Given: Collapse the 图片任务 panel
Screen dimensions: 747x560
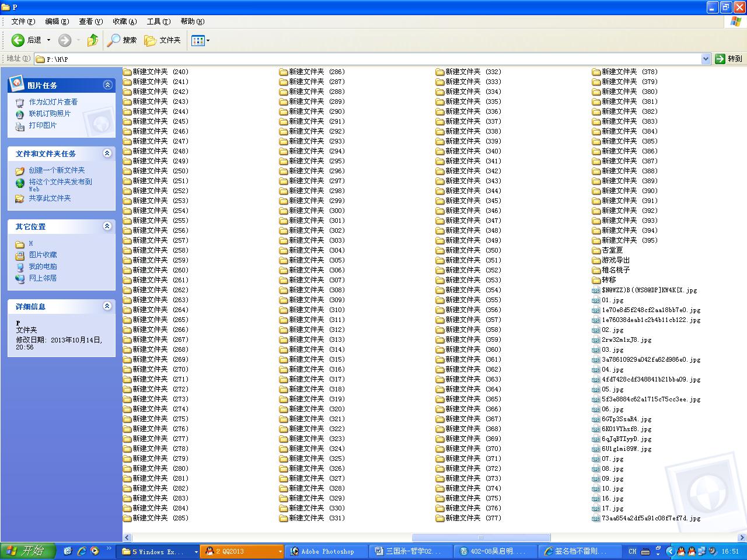Looking at the screenshot, I should tap(107, 85).
